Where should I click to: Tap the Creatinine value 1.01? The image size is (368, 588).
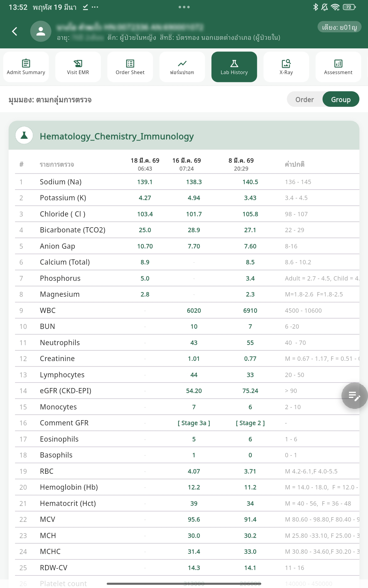click(194, 359)
